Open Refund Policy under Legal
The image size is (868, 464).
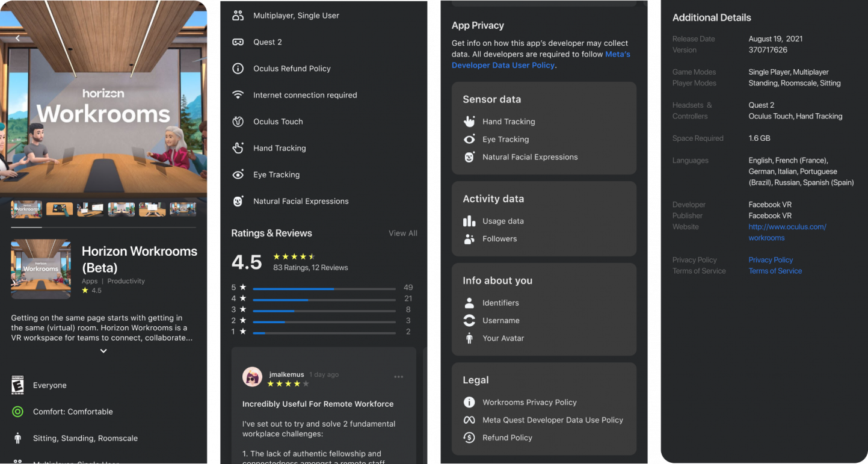coord(507,438)
